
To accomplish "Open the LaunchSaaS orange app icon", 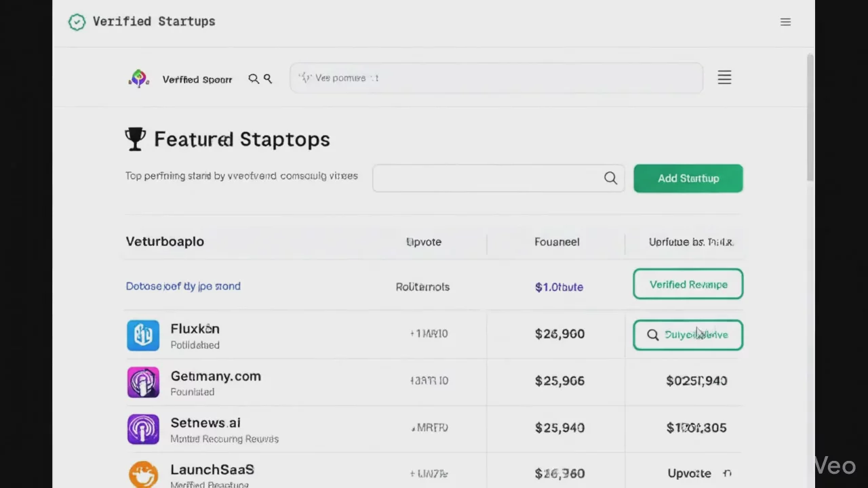I will click(x=143, y=474).
